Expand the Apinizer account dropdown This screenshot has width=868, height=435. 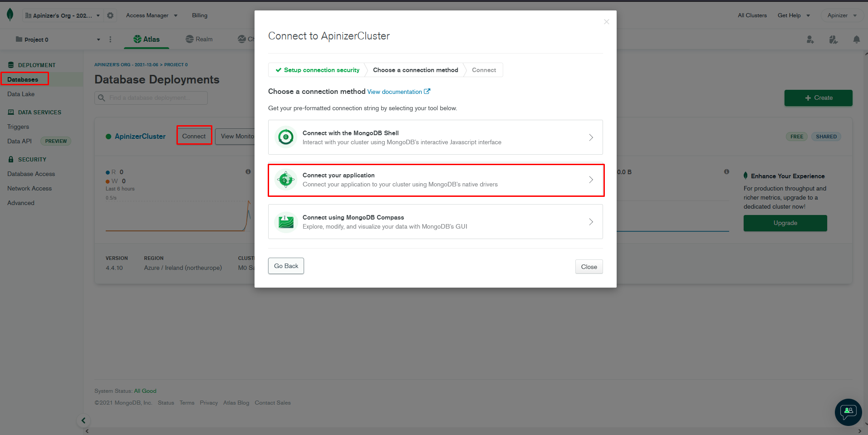tap(842, 15)
